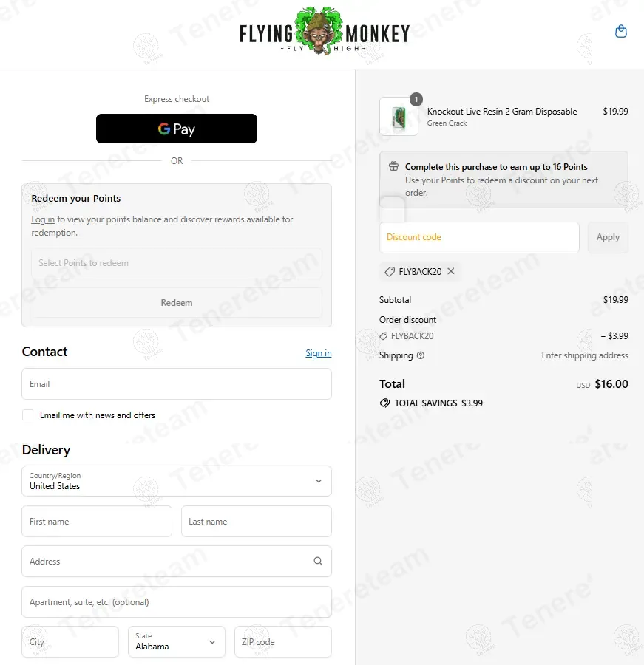Screen dimensions: 644x665
Task: Click the gift icon in points banner
Action: [393, 167]
